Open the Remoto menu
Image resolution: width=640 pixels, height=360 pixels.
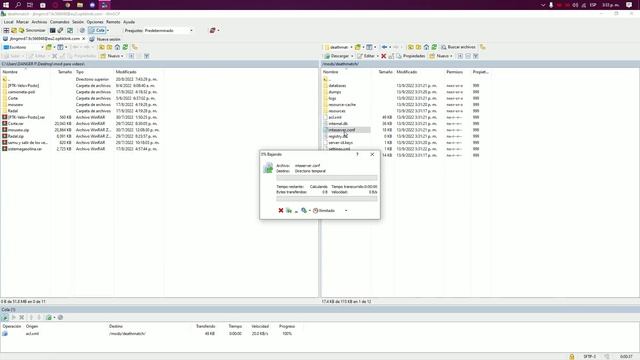(x=113, y=22)
